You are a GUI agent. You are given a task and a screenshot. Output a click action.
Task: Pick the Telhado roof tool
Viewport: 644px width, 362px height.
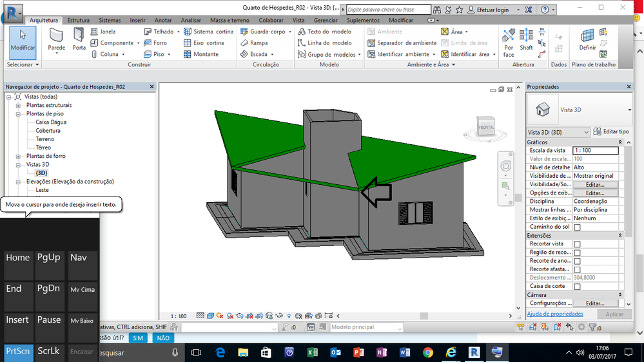pyautogui.click(x=161, y=32)
